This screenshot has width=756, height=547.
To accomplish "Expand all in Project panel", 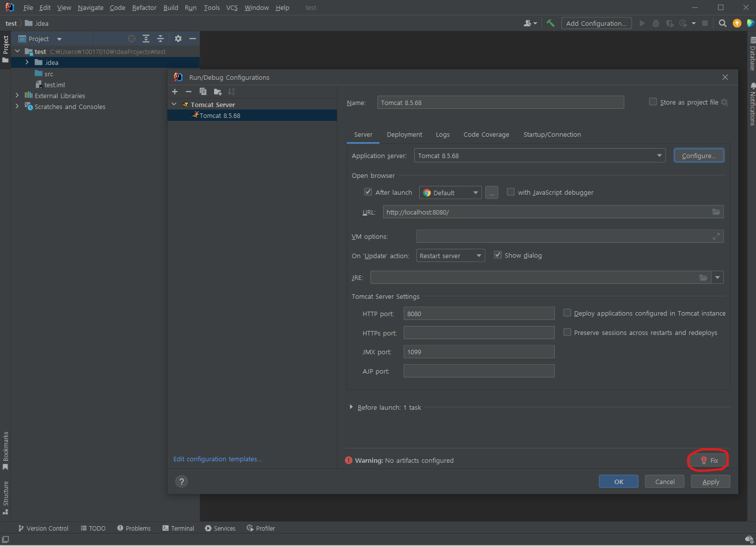I will pyautogui.click(x=146, y=39).
